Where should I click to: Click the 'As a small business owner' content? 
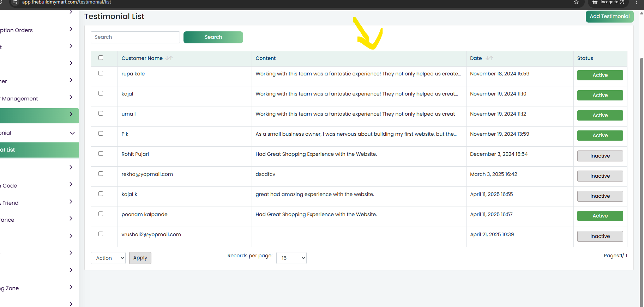[356, 134]
